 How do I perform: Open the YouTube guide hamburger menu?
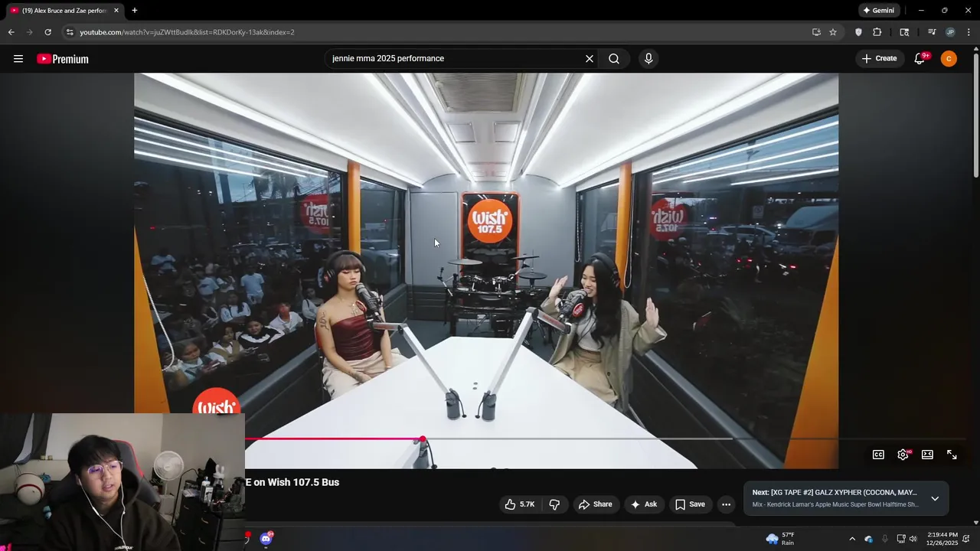pyautogui.click(x=18, y=59)
